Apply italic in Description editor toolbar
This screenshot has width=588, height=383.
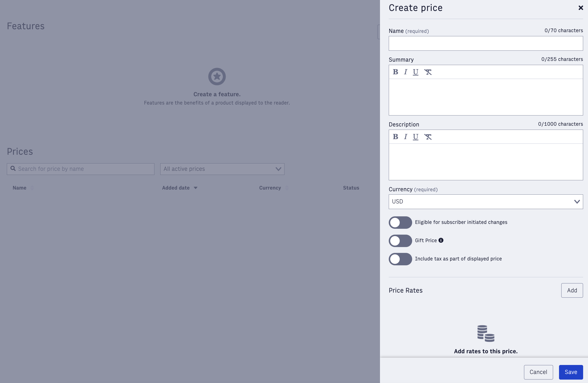[x=405, y=137]
